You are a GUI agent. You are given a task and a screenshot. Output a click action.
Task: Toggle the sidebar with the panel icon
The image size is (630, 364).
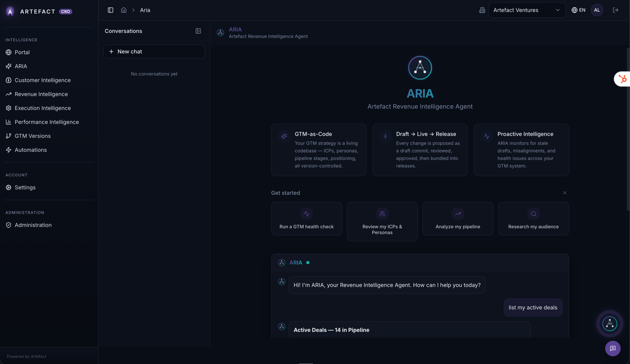click(110, 10)
